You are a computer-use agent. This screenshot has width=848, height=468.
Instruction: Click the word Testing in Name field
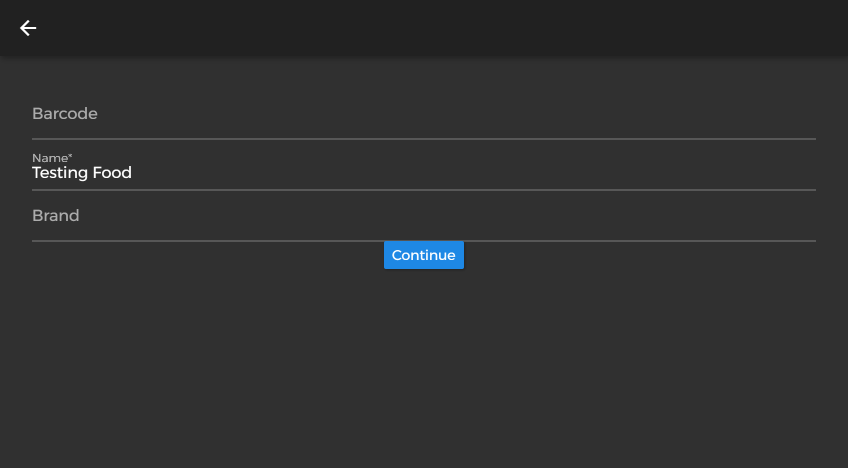point(60,173)
